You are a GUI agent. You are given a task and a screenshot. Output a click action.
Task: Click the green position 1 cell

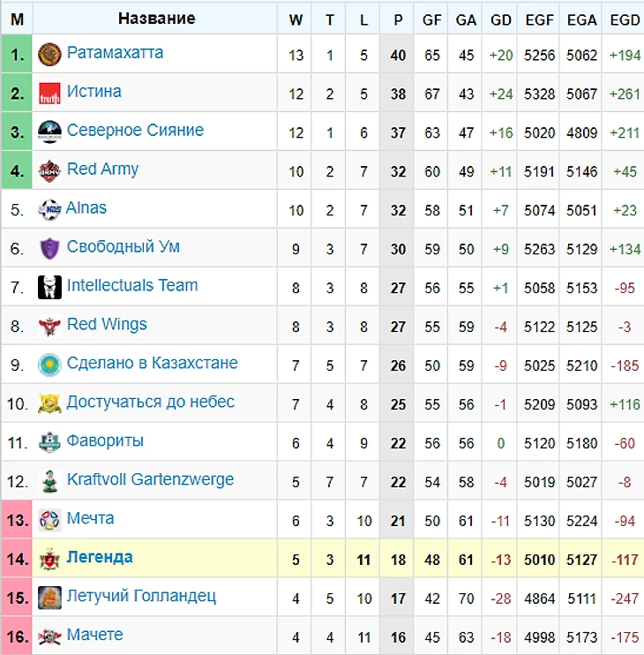point(17,55)
